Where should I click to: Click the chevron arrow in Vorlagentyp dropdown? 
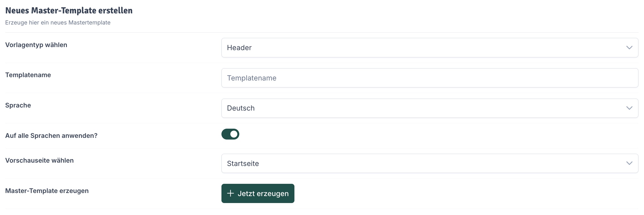(x=629, y=48)
